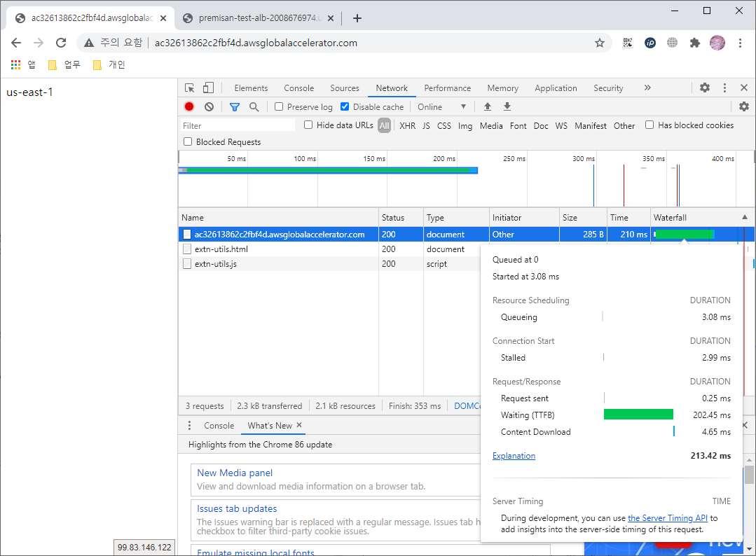Open DevTools settings gear in tab bar
756x556 pixels.
(x=704, y=88)
